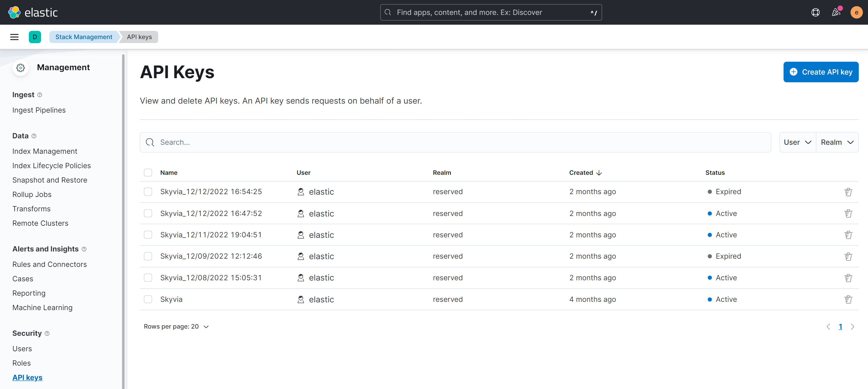Click the Security help info icon
This screenshot has width=868, height=389.
[47, 333]
